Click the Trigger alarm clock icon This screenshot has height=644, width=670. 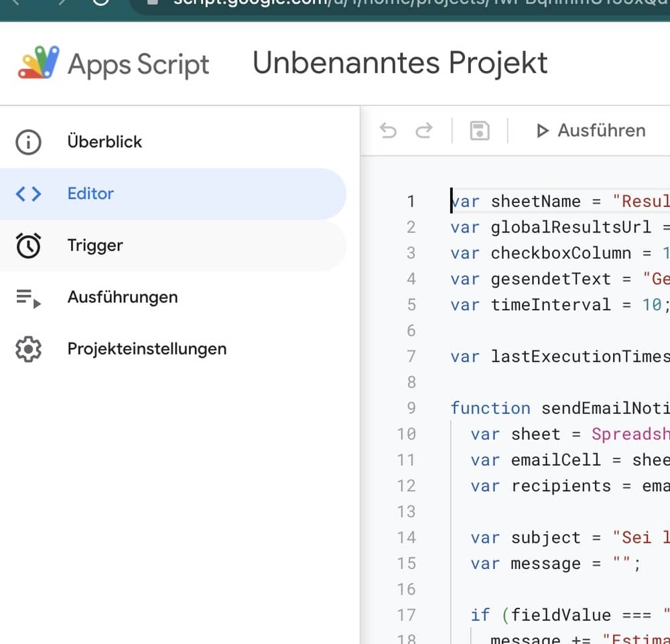click(28, 245)
